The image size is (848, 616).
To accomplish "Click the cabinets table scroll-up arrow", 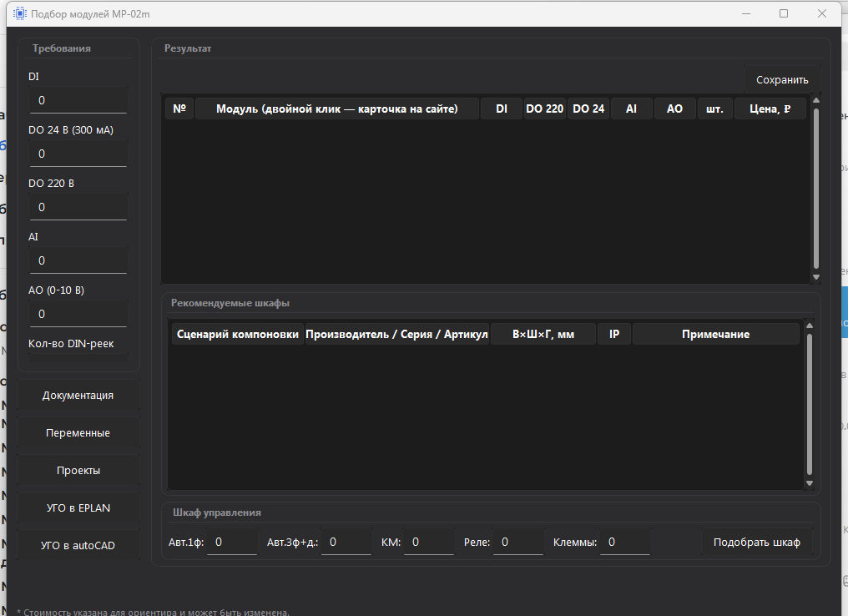I will 810,326.
